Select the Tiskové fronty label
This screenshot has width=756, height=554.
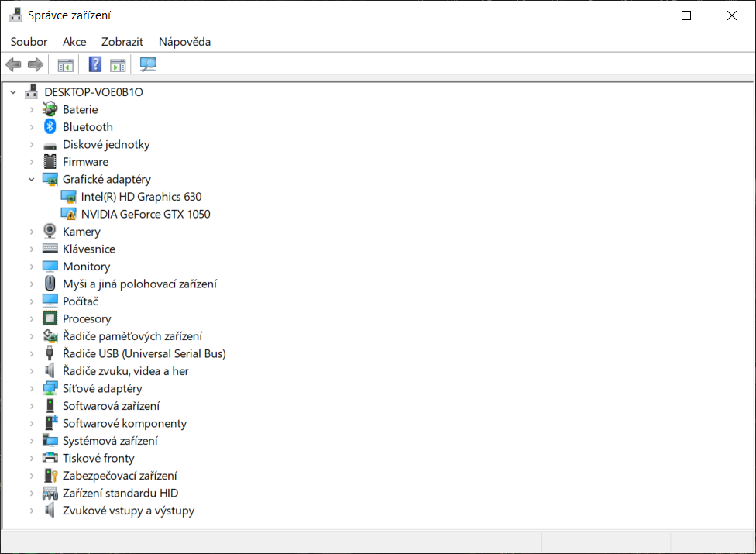(x=98, y=458)
